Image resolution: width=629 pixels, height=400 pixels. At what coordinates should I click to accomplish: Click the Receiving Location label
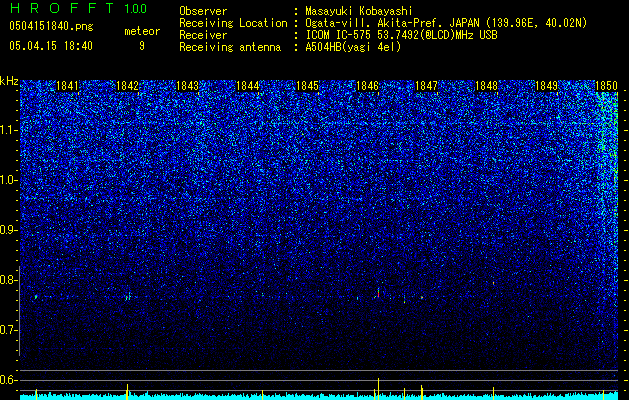[233, 23]
